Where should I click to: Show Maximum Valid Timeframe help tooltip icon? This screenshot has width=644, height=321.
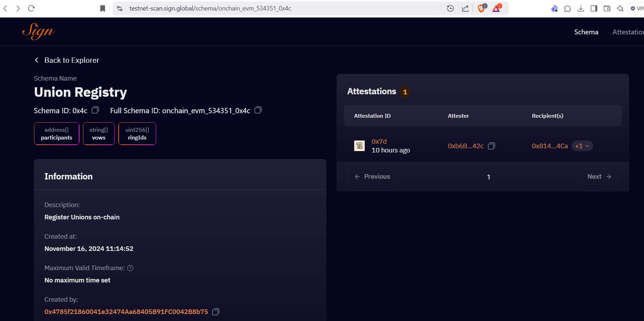pyautogui.click(x=130, y=268)
